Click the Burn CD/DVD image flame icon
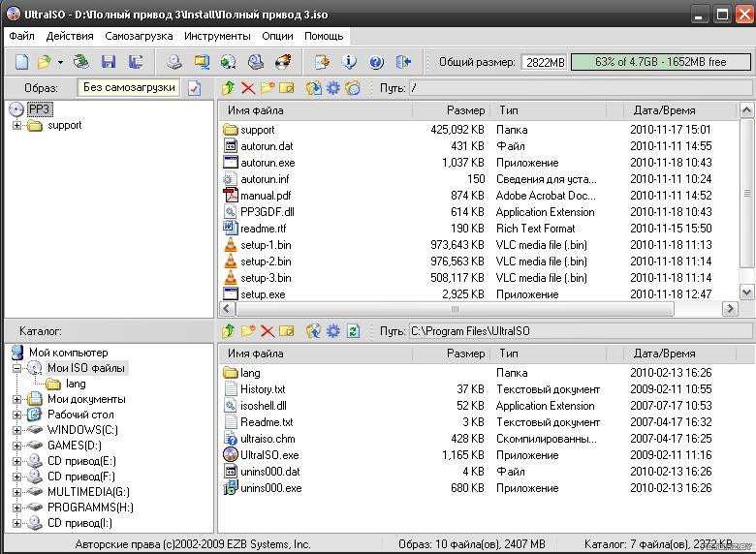756x554 pixels. pos(283,62)
